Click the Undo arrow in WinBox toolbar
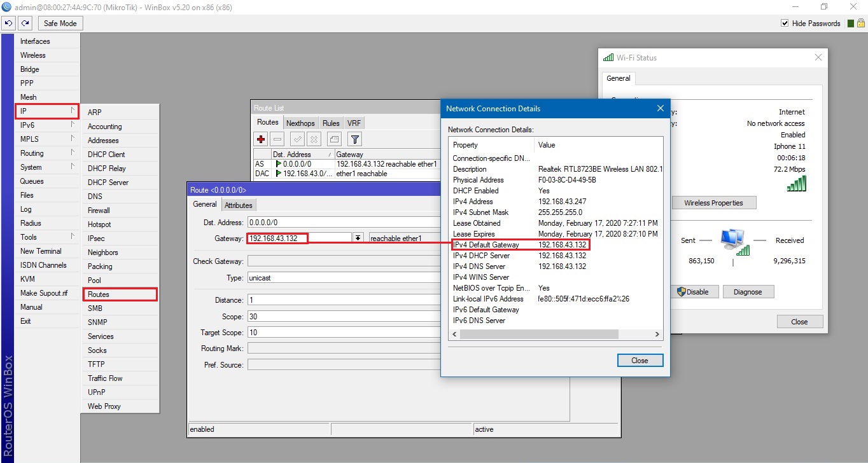This screenshot has width=868, height=463. point(10,24)
